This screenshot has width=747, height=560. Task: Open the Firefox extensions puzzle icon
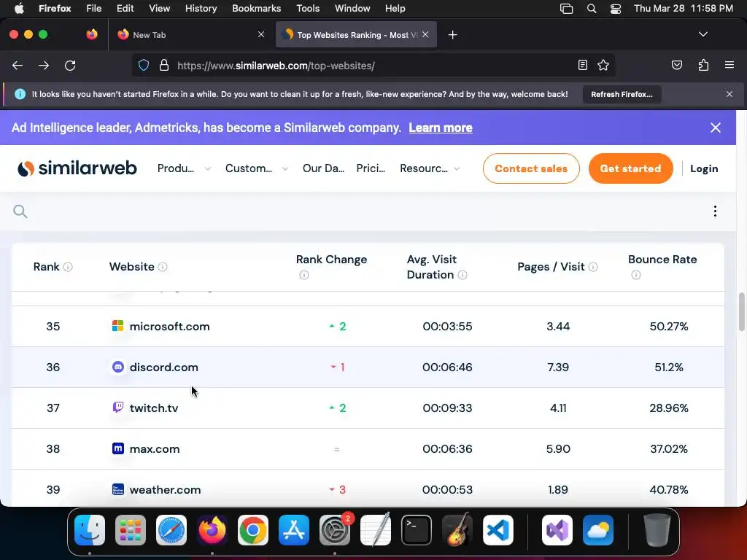(703, 65)
